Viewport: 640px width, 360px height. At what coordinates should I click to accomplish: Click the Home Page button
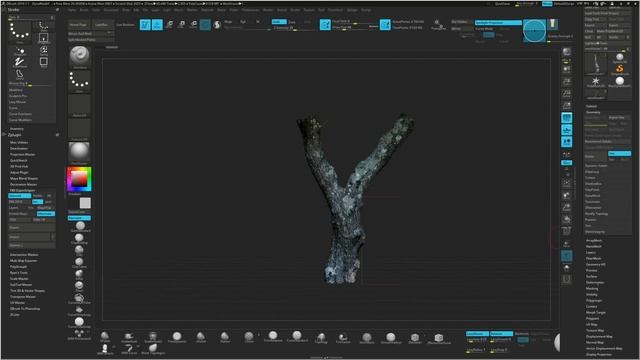click(78, 24)
